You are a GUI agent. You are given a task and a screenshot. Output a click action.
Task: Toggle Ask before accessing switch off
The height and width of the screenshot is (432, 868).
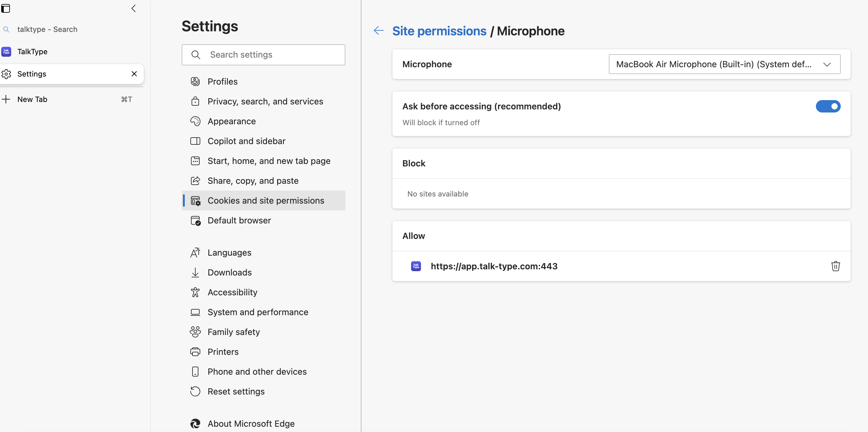(828, 106)
